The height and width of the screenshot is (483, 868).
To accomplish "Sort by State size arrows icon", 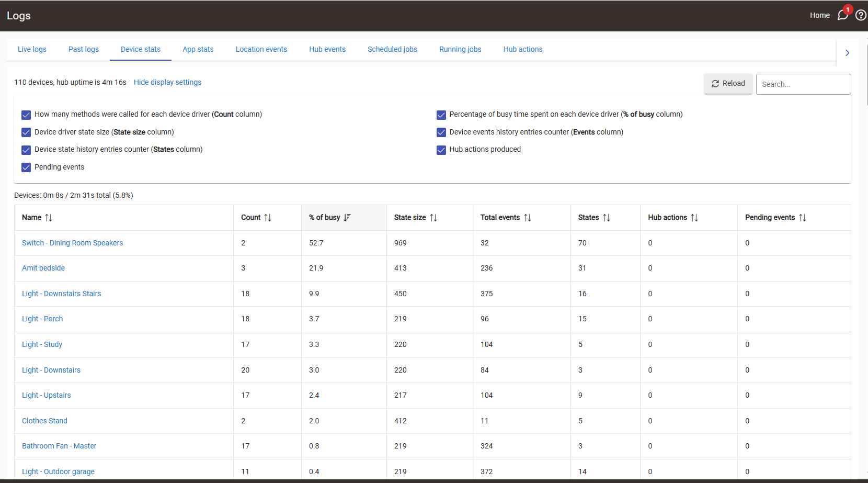I will [433, 218].
